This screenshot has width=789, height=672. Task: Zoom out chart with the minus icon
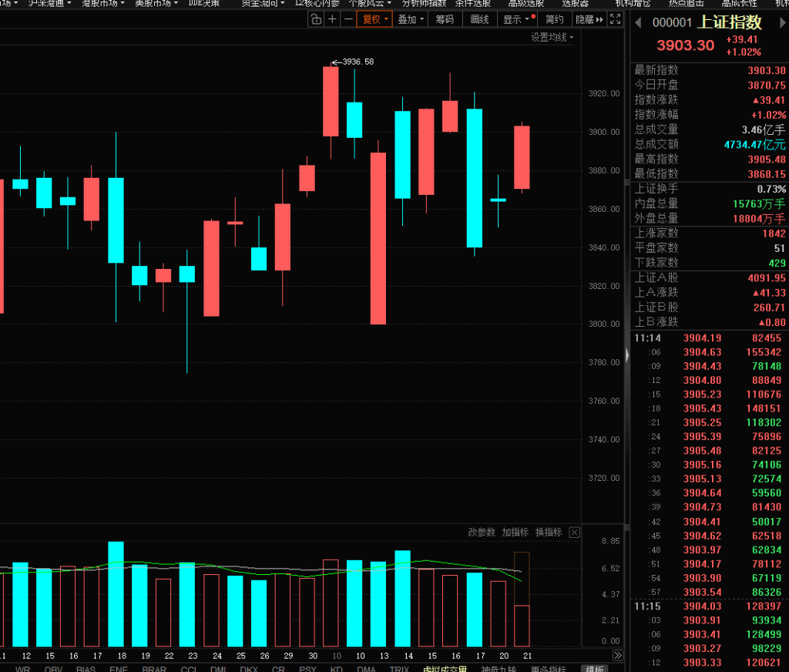[349, 19]
